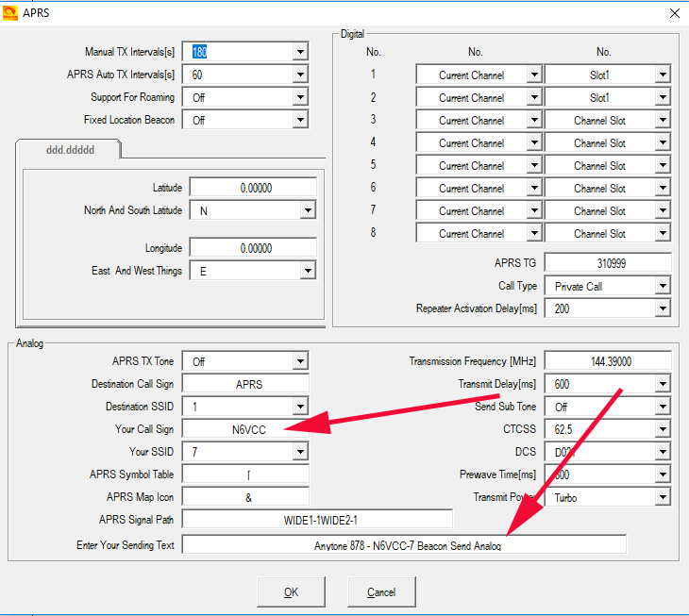Open the Manual TX Intervals dropdown
Viewport: 689px width, 616px height.
[300, 53]
